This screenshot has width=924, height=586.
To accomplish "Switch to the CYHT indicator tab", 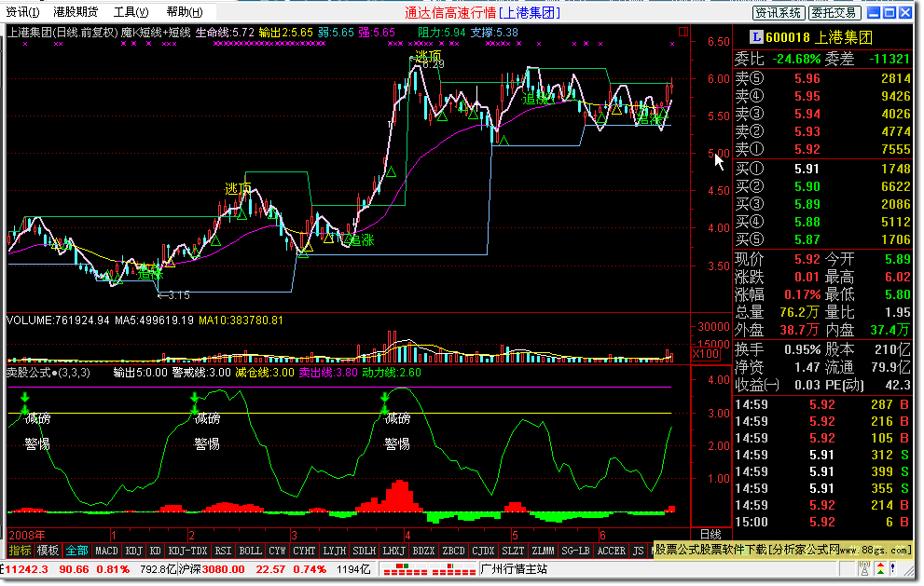I will point(304,551).
